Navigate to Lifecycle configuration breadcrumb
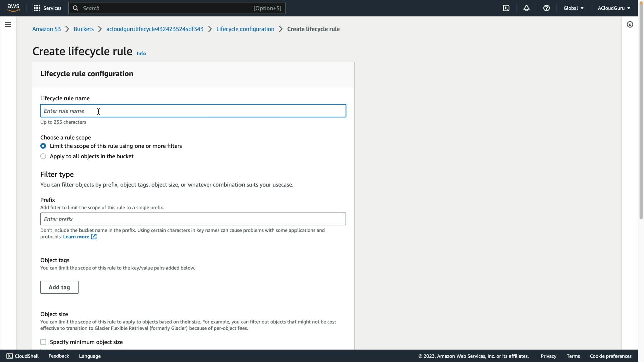Screen dimensions: 644x362 coord(245,29)
